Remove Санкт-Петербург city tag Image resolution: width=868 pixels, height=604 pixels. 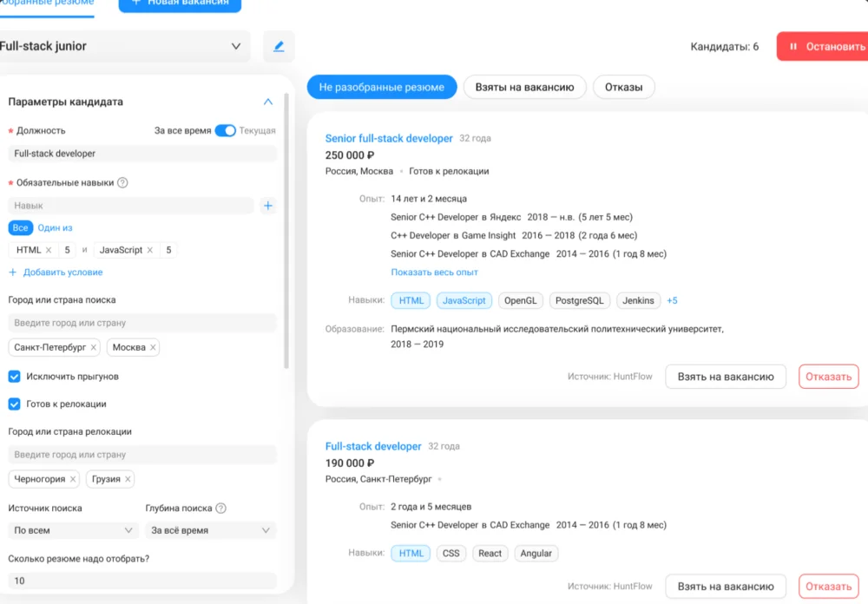pos(93,347)
